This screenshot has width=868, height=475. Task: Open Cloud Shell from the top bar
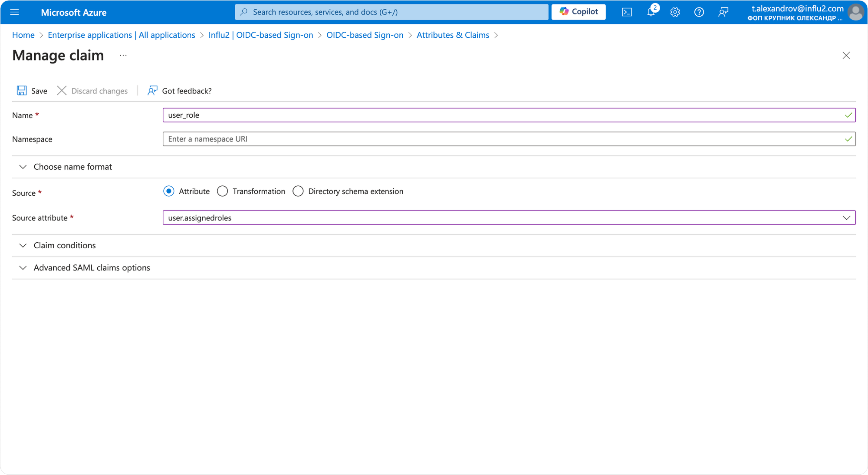point(627,12)
